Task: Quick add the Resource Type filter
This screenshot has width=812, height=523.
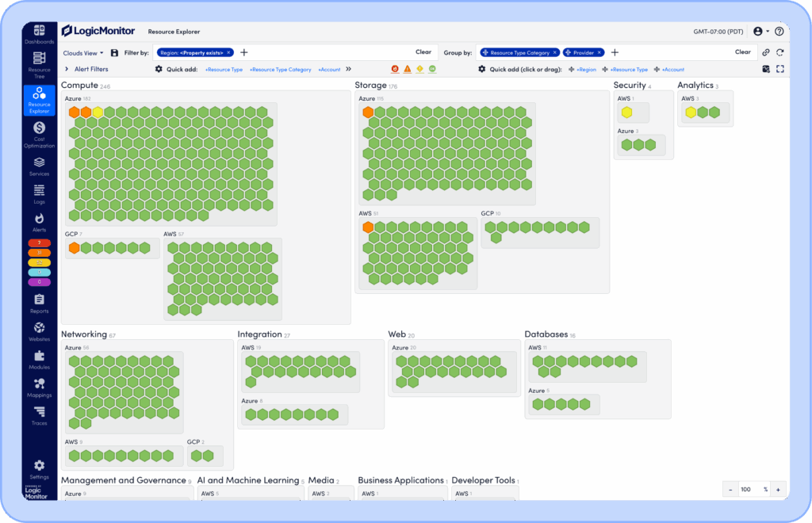Action: click(x=224, y=70)
